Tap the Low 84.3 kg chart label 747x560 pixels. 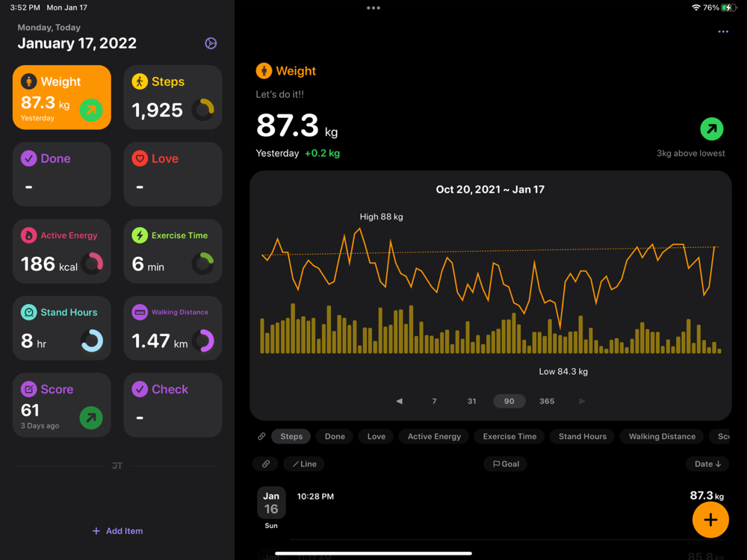tap(563, 371)
